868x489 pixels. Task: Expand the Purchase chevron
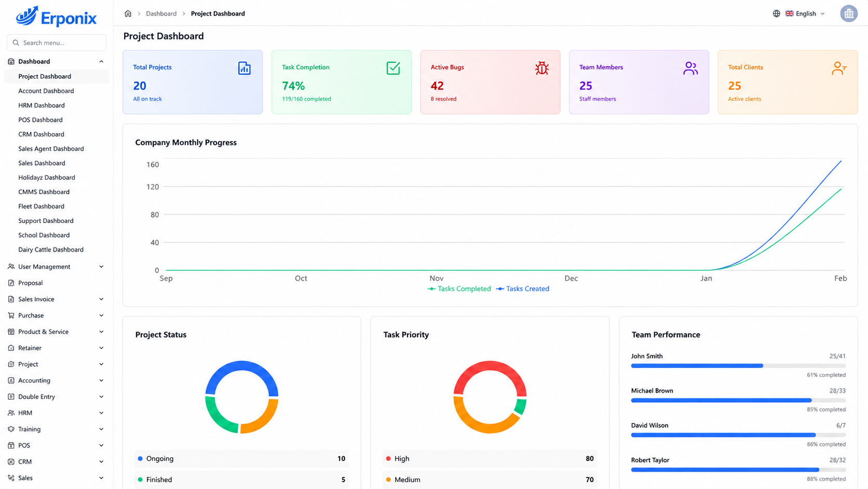tap(101, 315)
